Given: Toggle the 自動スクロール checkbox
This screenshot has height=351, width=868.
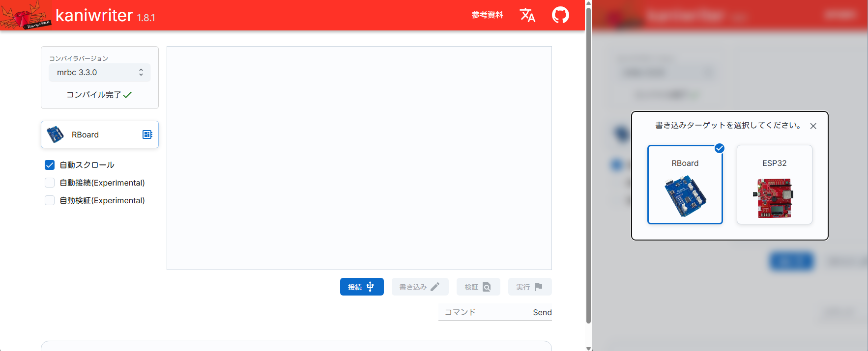Looking at the screenshot, I should pos(50,165).
